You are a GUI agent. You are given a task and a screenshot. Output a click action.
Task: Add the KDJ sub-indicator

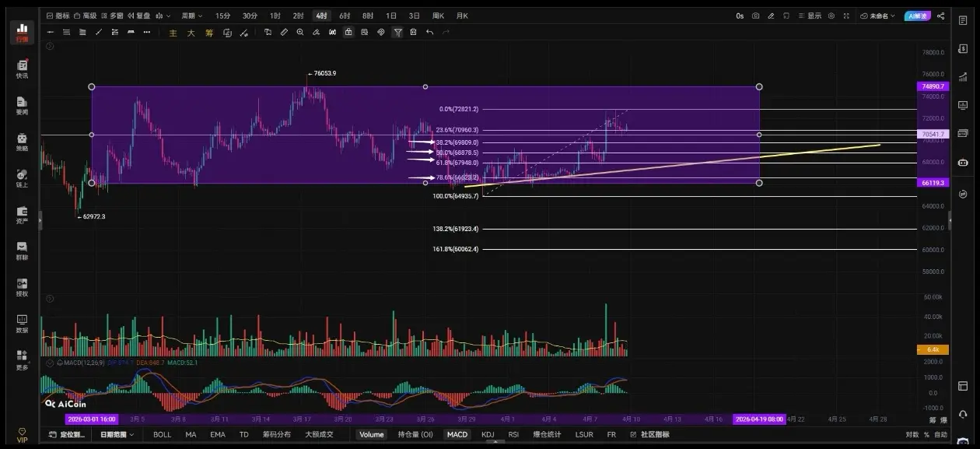click(488, 434)
